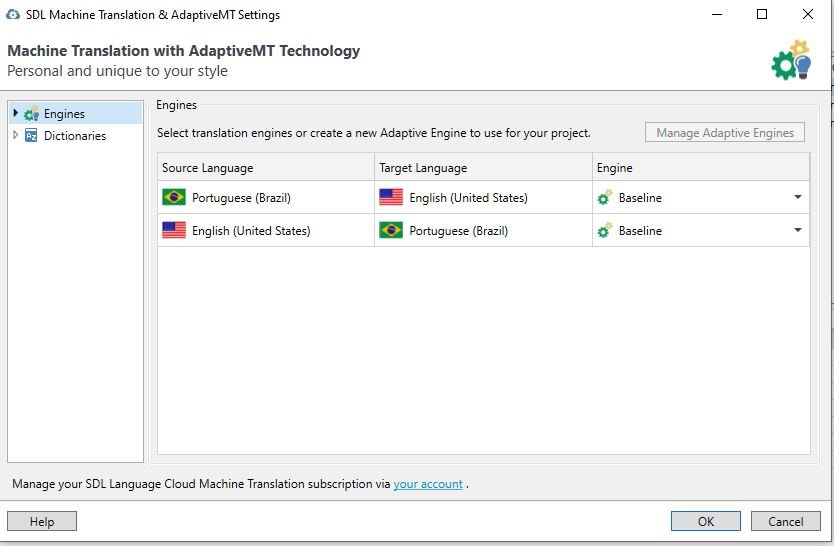Click the Cancel button
The height and width of the screenshot is (546, 834).
[786, 522]
